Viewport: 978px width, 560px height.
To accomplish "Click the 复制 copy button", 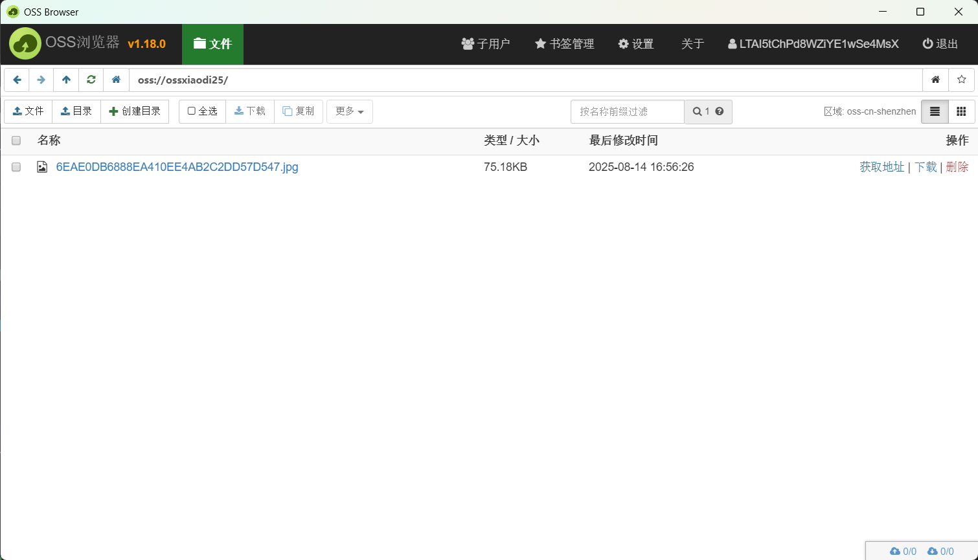I will tap(299, 111).
